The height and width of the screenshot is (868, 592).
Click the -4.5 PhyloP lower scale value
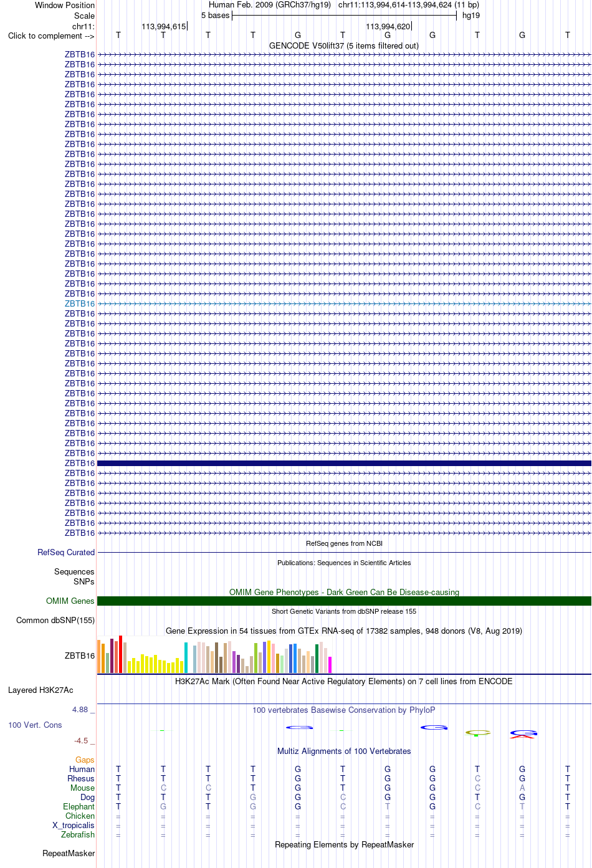click(84, 741)
